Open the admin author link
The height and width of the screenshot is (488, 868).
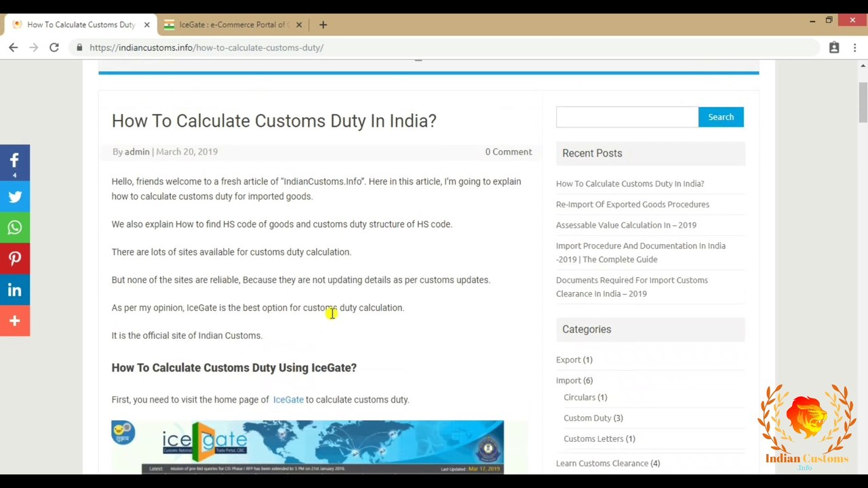coord(137,152)
